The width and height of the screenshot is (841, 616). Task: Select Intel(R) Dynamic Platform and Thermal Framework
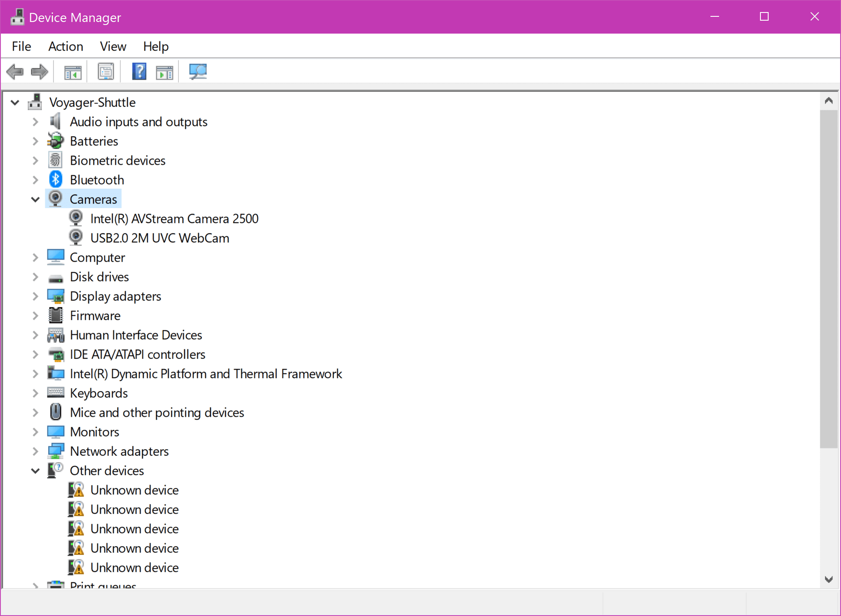(206, 373)
